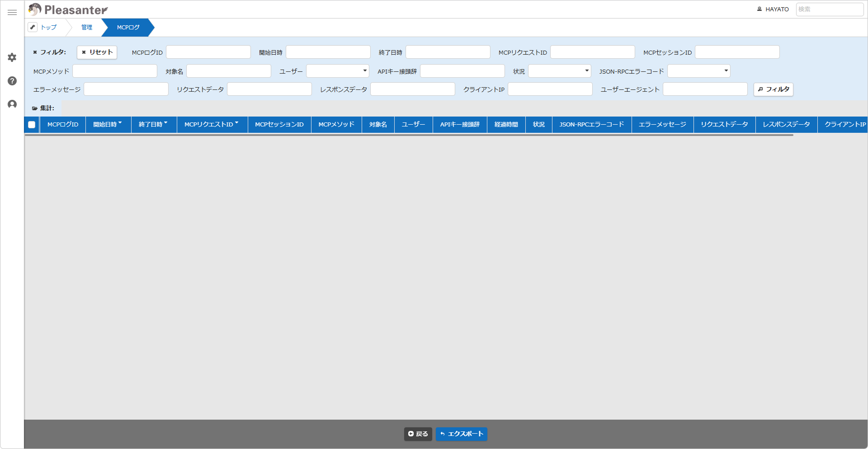Click the user account sidebar icon
The height and width of the screenshot is (449, 868).
click(x=12, y=104)
